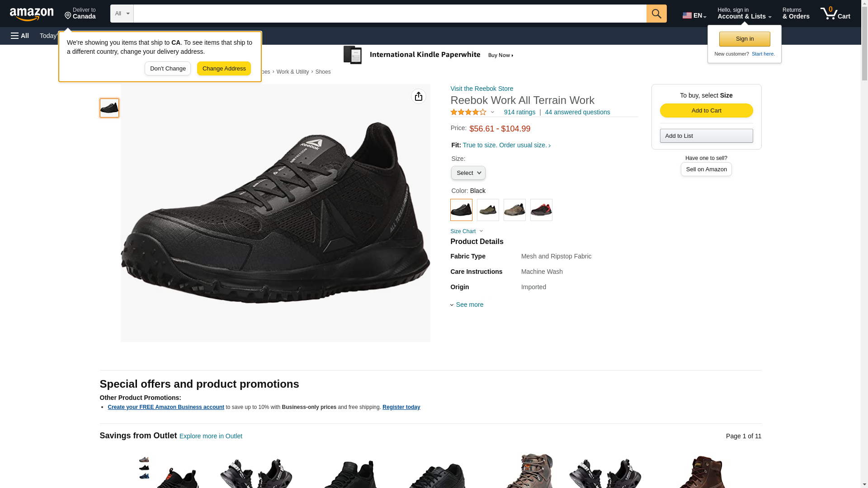868x488 pixels.
Task: Click the yellow Sign in button
Action: [745, 39]
